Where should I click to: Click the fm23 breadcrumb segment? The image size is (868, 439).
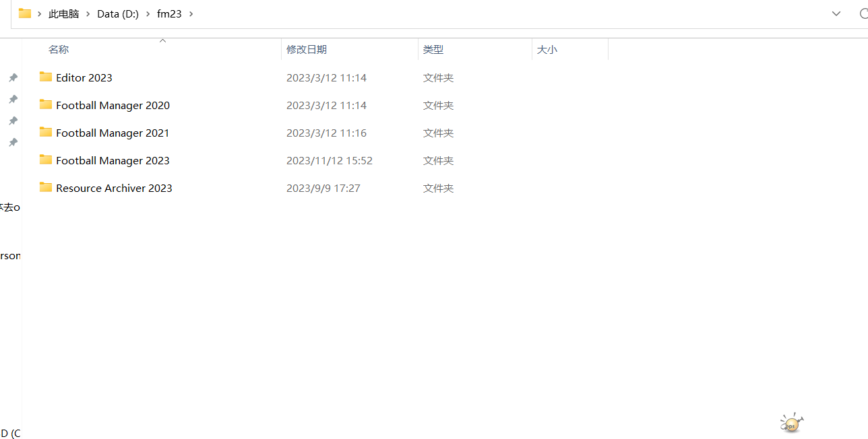[169, 14]
